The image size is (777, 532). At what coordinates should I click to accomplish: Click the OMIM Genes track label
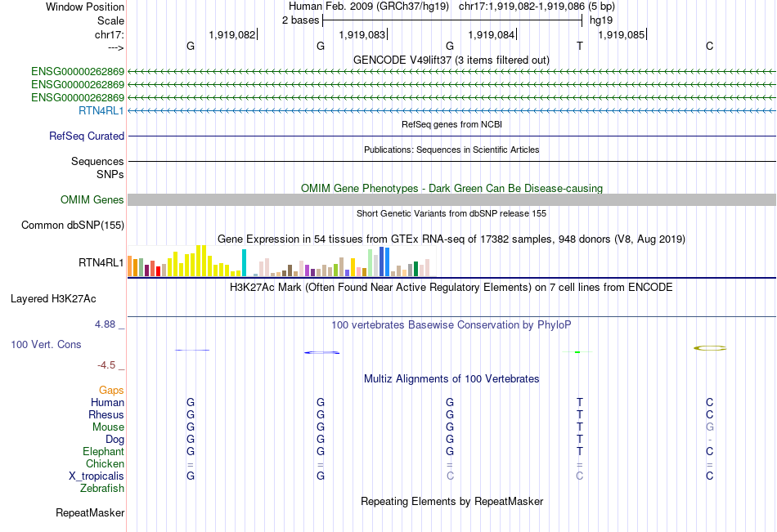(x=92, y=199)
